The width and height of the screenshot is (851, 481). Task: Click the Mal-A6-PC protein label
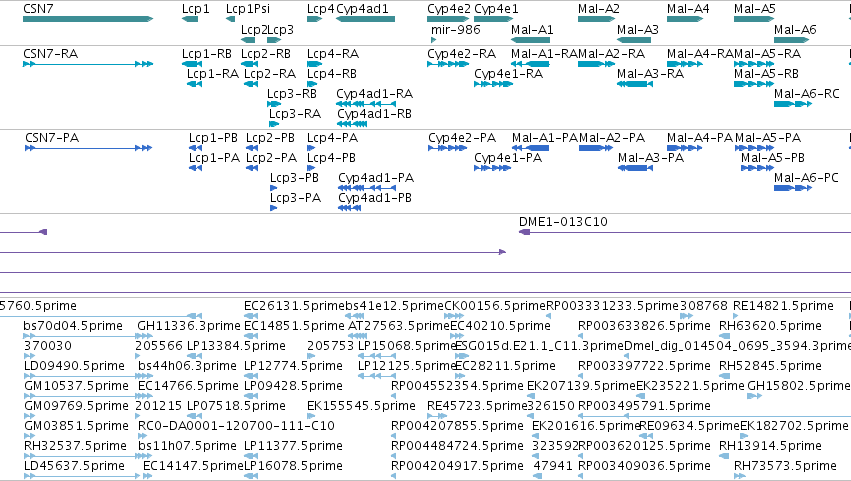tap(806, 178)
